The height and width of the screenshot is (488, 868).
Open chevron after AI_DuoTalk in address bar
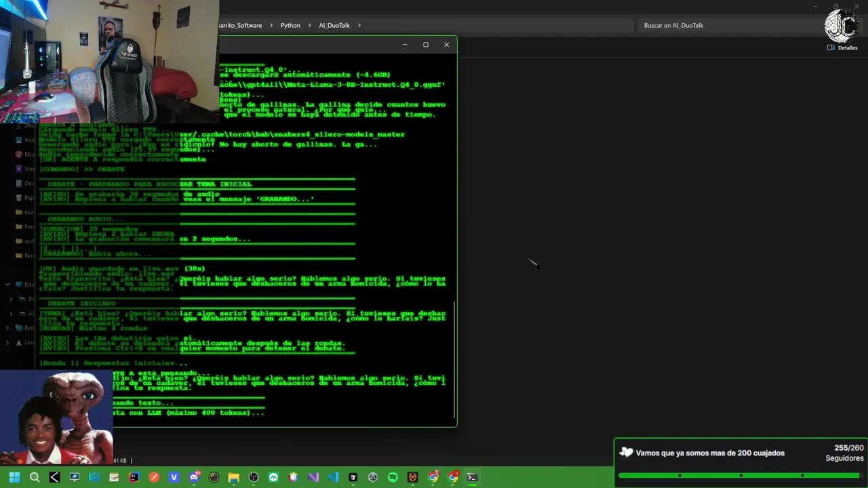tap(359, 26)
